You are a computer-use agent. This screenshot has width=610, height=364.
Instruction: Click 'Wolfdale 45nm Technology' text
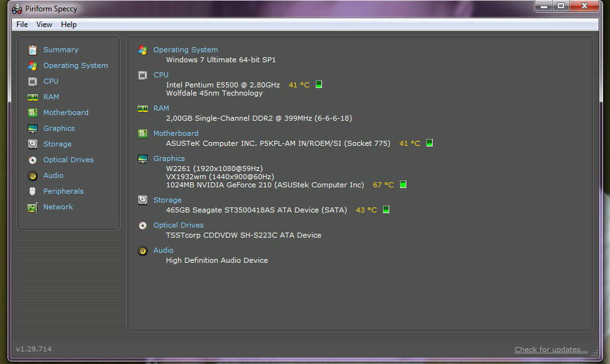click(x=214, y=93)
